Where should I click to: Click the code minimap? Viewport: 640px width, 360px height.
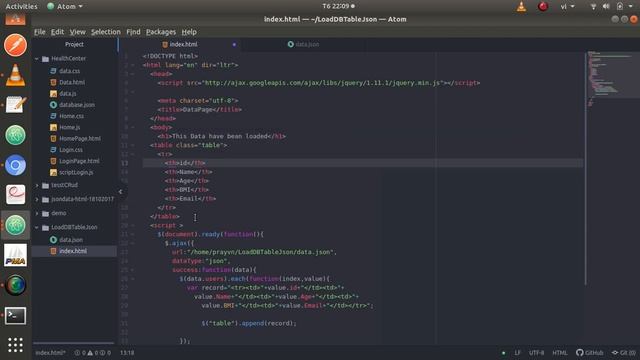pos(612,78)
